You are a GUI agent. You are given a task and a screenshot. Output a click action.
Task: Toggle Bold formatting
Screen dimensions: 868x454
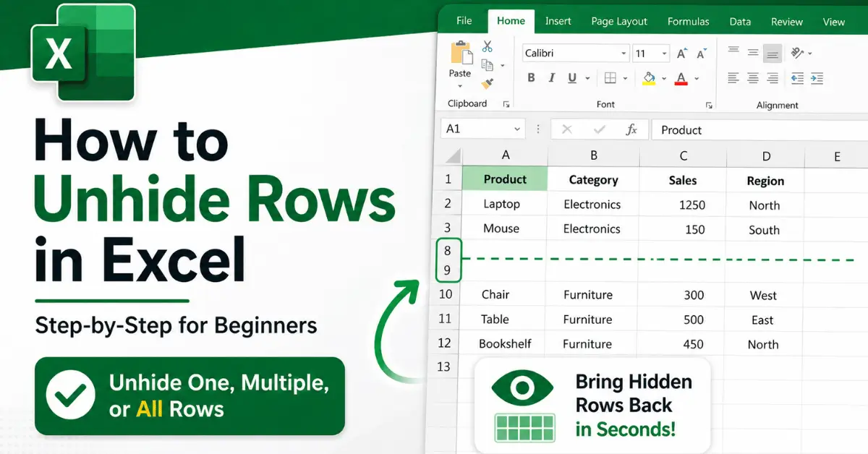[x=531, y=78]
